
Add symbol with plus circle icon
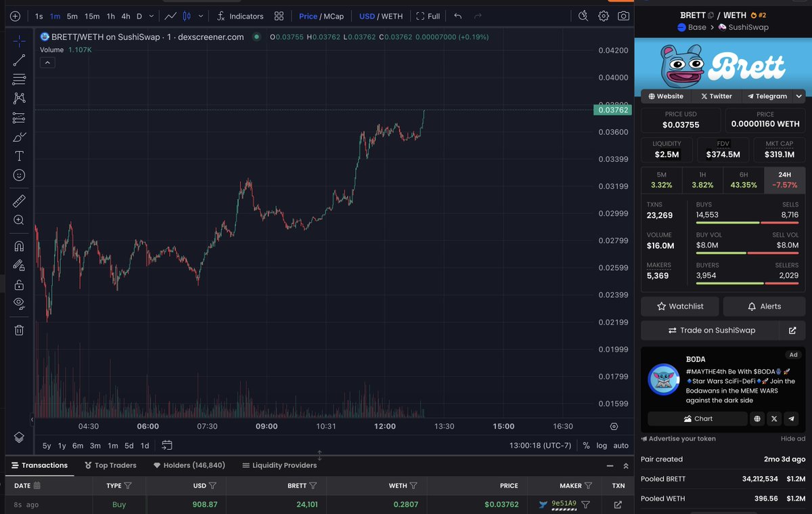15,16
